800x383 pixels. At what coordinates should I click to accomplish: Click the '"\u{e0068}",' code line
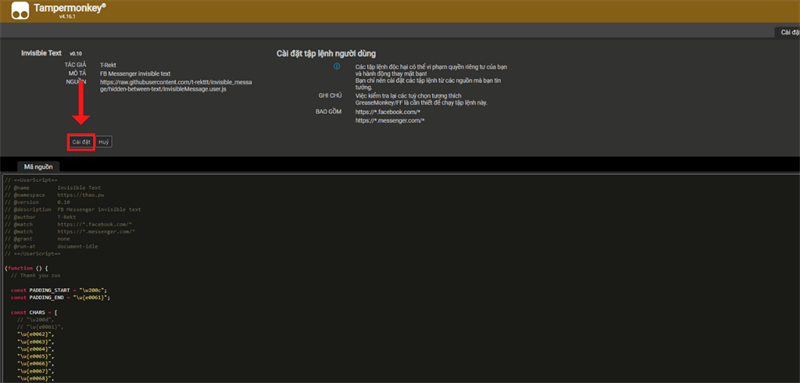(x=36, y=378)
